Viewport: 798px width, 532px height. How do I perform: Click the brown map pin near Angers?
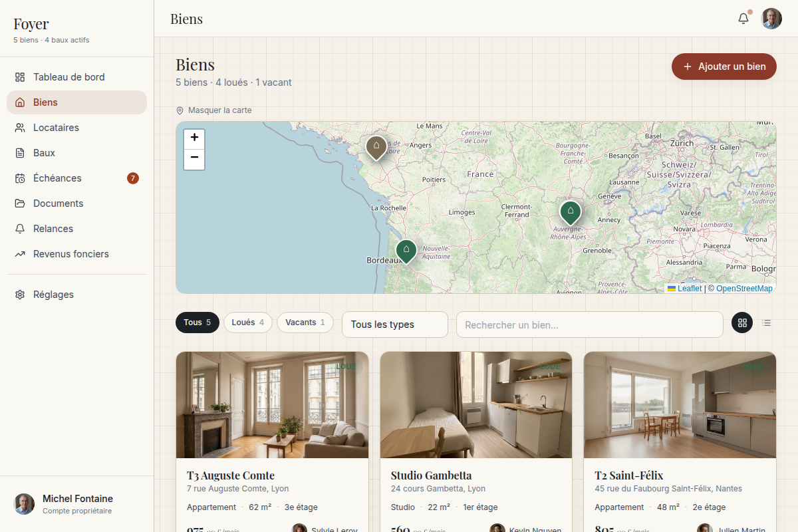(x=376, y=147)
